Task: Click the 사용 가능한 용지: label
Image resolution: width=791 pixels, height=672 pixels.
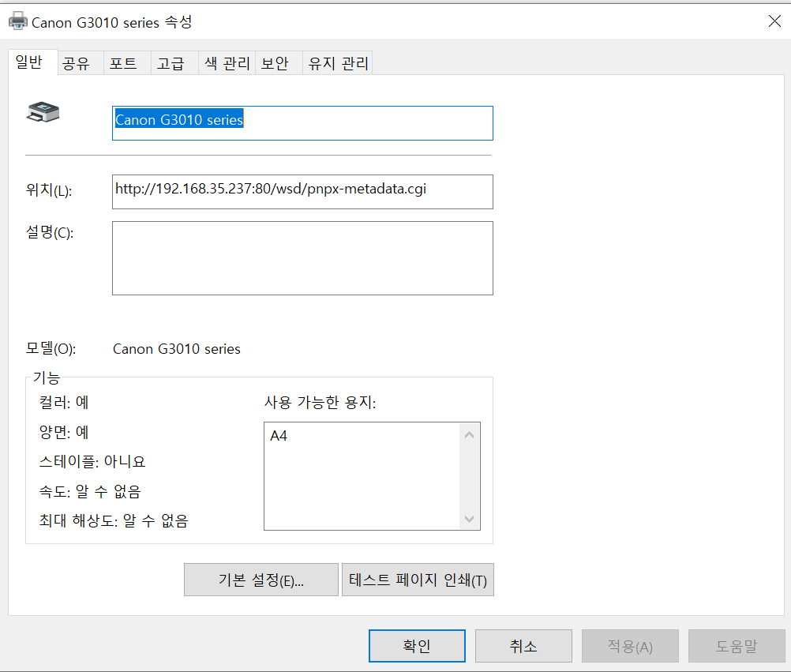Action: coord(321,403)
